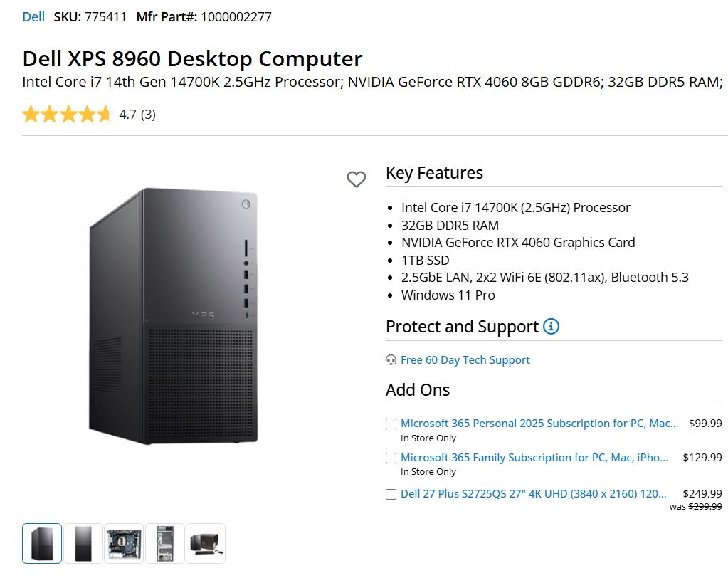Image resolution: width=728 pixels, height=583 pixels.
Task: Click the review count (3) next to rating
Action: pos(147,115)
